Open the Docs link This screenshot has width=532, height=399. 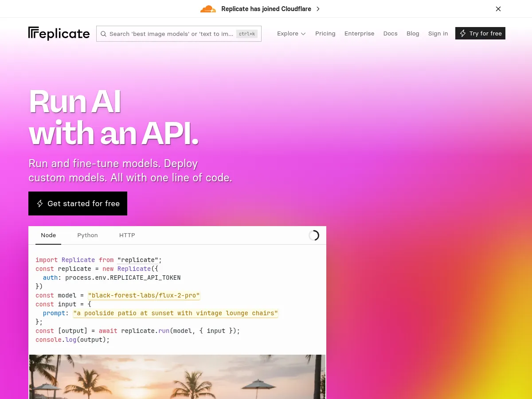(390, 33)
